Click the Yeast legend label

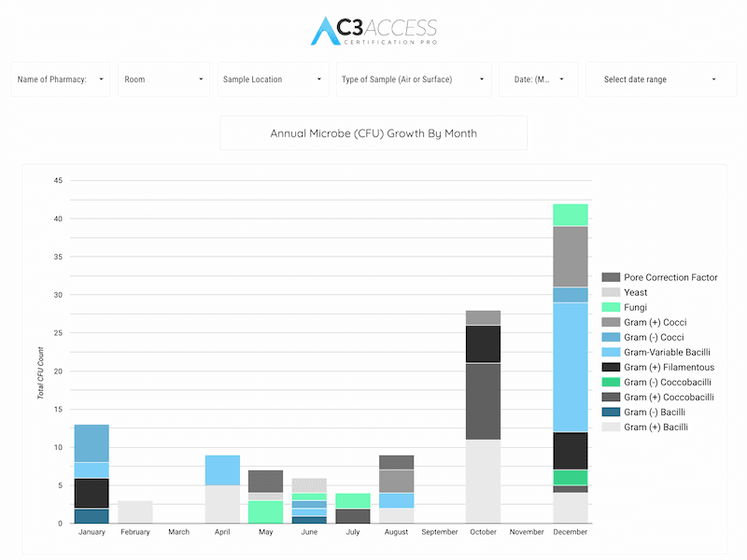pos(636,292)
